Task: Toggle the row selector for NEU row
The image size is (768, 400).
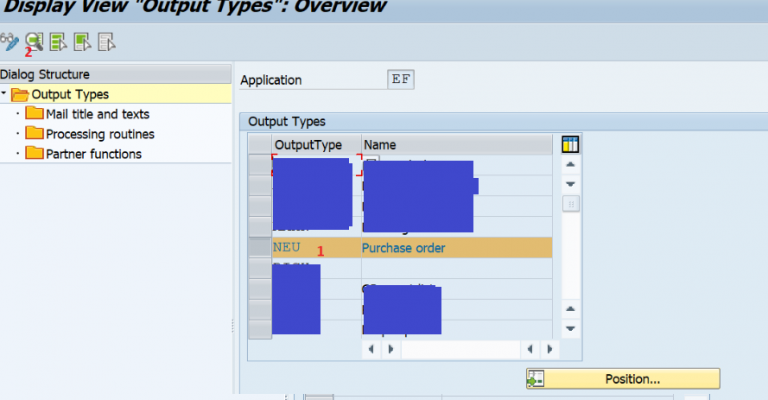Action: click(259, 248)
